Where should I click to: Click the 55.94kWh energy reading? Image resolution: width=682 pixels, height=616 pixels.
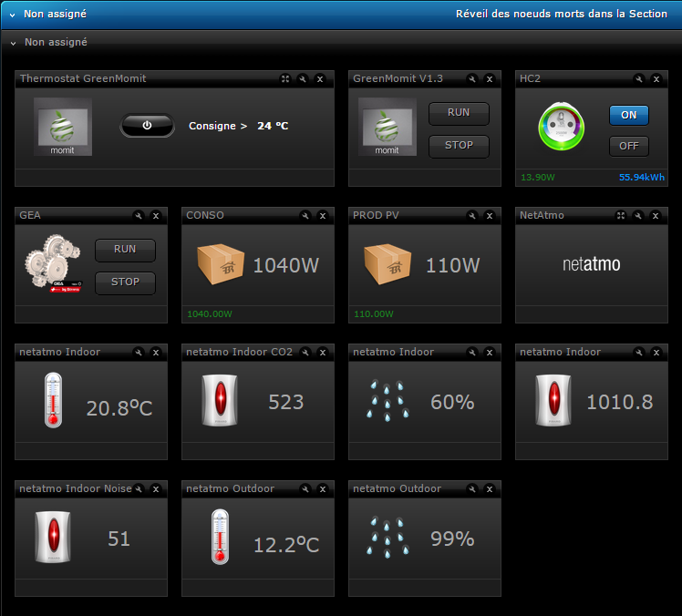coord(642,178)
